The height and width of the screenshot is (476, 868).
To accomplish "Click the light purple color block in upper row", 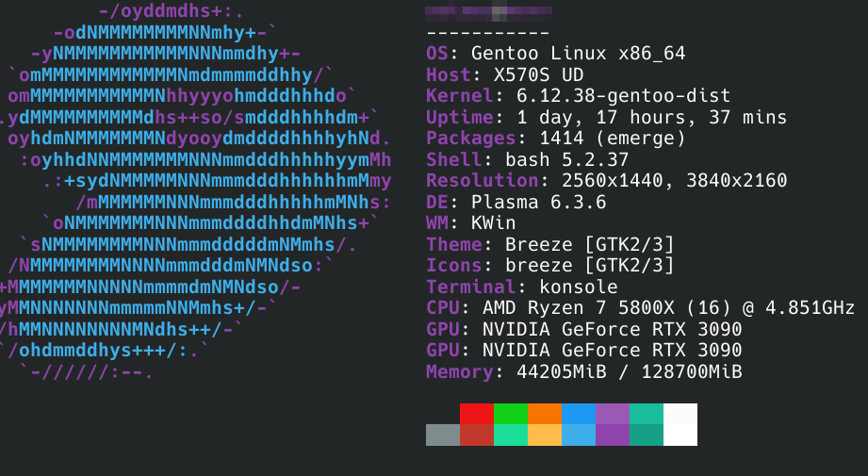I will pyautogui.click(x=613, y=414).
